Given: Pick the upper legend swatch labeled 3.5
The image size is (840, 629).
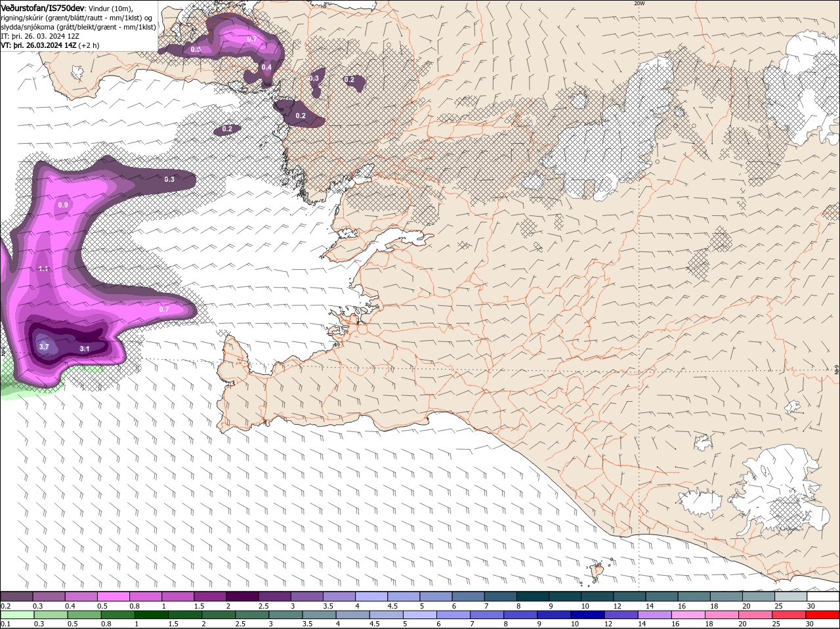Looking at the screenshot, I should (339, 596).
